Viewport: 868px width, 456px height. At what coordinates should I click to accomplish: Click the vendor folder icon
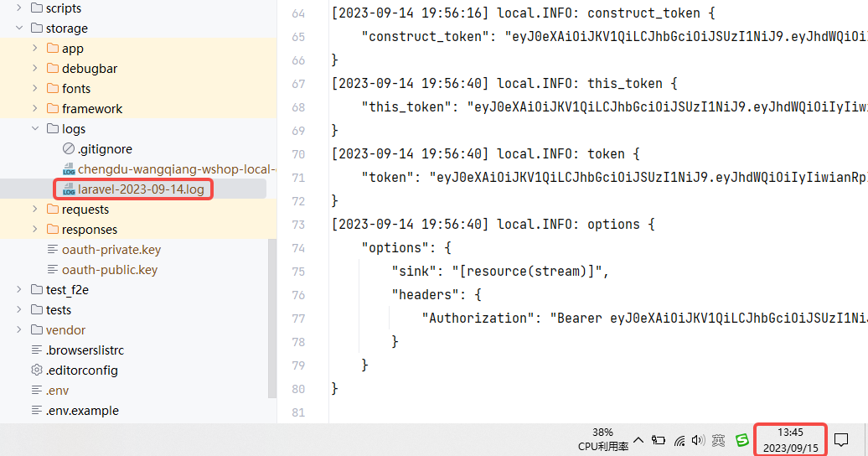click(37, 329)
